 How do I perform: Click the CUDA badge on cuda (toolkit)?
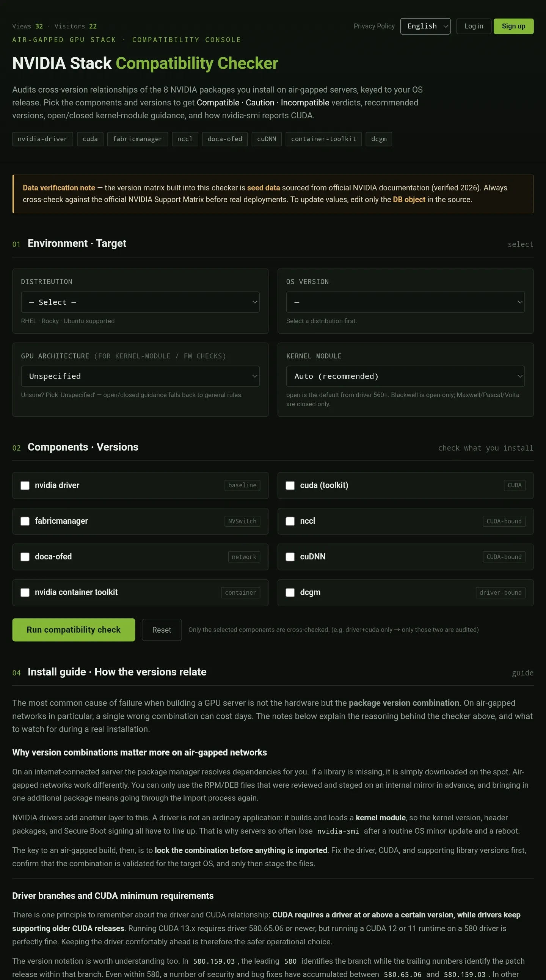[515, 485]
